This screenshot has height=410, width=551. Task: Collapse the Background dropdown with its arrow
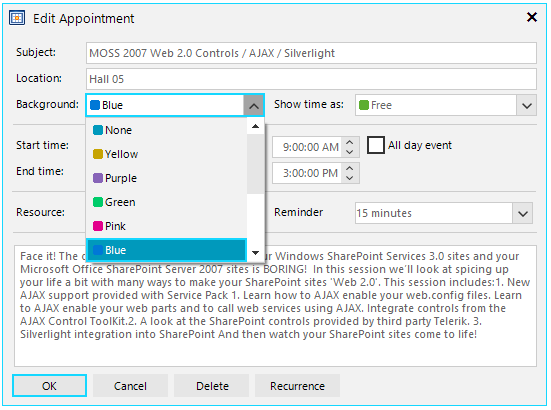(254, 105)
